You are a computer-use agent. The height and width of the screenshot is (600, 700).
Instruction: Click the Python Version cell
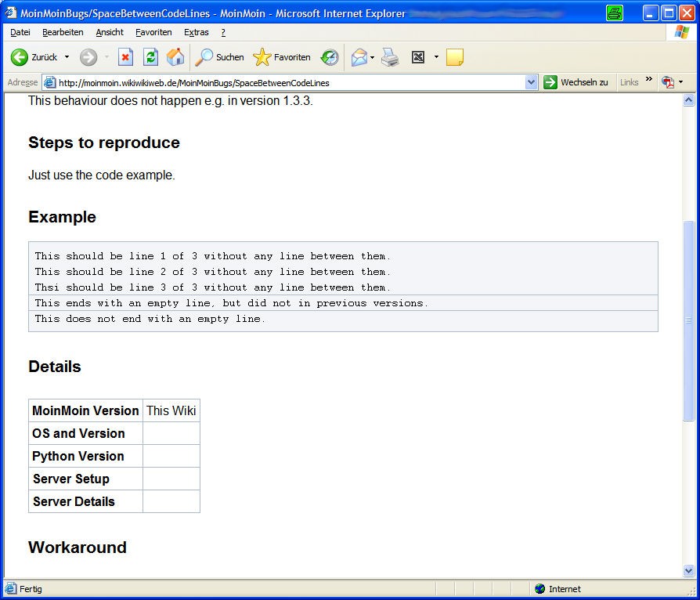pyautogui.click(x=85, y=456)
